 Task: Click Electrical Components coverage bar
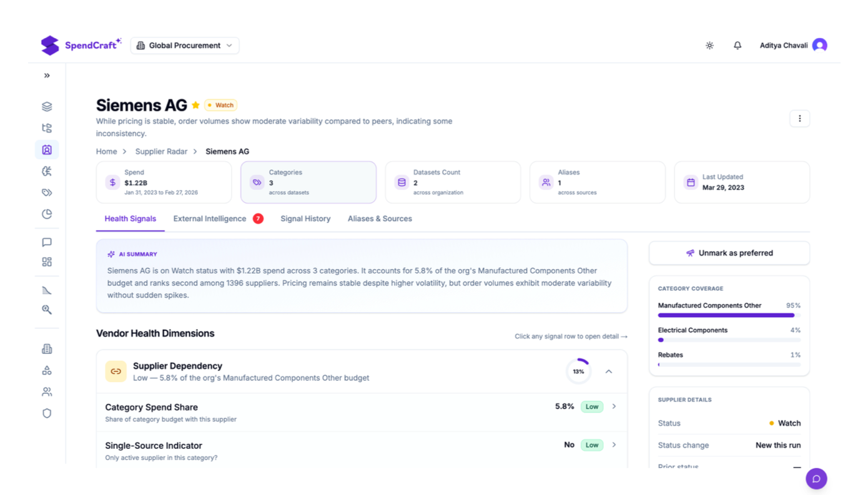point(729,340)
